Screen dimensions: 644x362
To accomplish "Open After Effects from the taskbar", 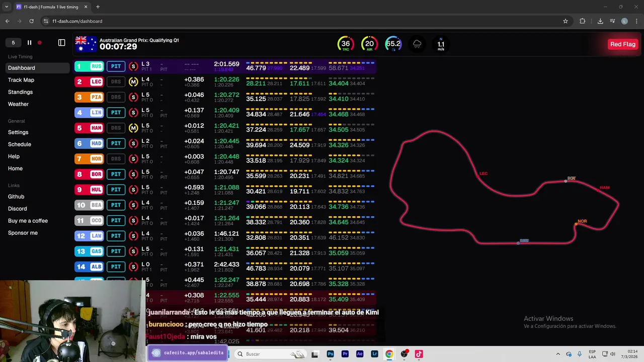I will tap(360, 354).
